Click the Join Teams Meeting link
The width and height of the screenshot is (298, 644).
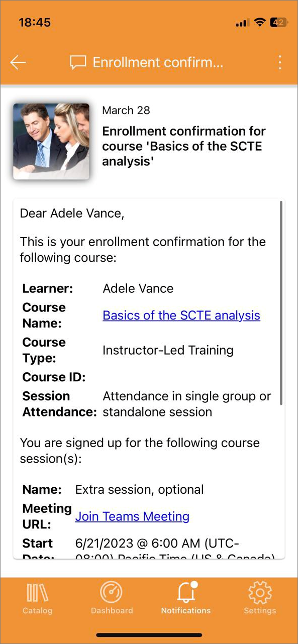(132, 516)
